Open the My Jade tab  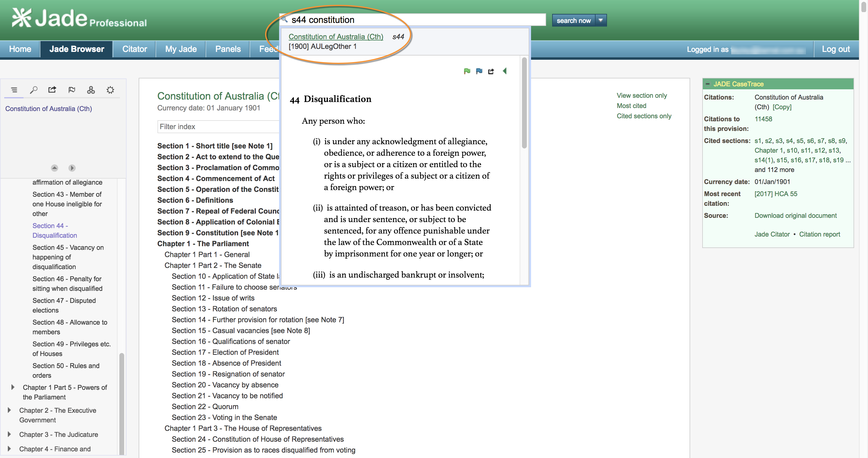click(181, 49)
